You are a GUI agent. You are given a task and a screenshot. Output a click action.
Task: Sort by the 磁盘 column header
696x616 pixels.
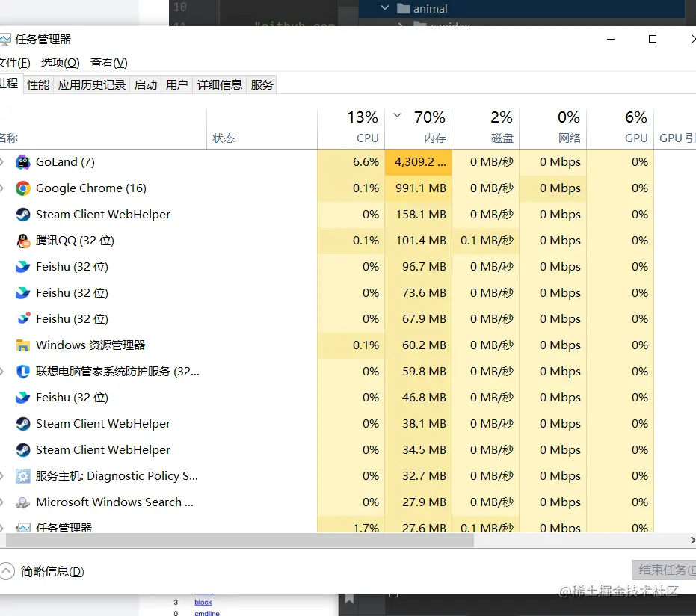pyautogui.click(x=486, y=129)
